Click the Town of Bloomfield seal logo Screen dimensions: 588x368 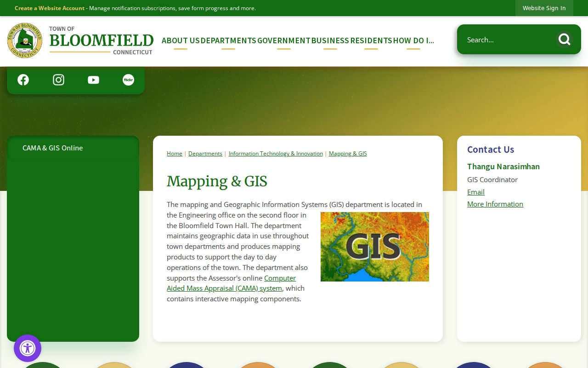coord(25,40)
